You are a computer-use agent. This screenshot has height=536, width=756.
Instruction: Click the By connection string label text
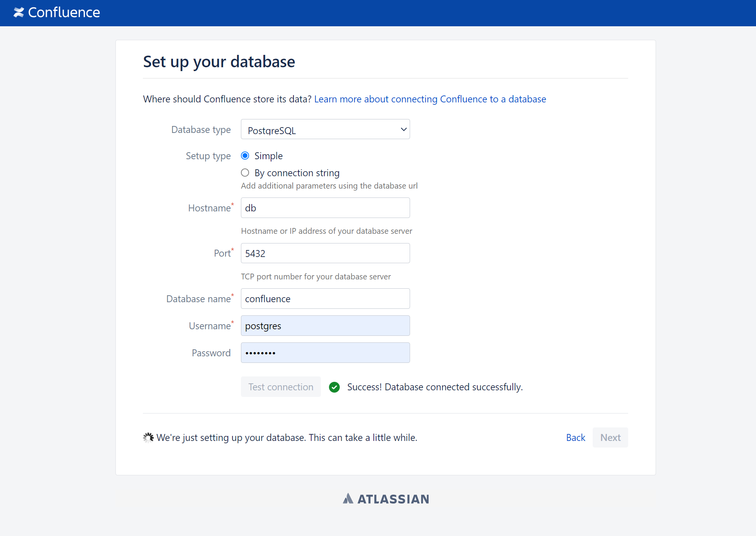click(x=297, y=173)
